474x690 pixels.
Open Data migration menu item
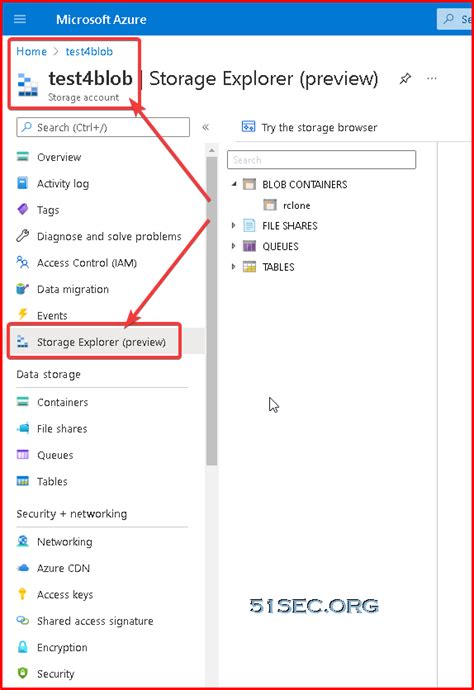pos(73,289)
